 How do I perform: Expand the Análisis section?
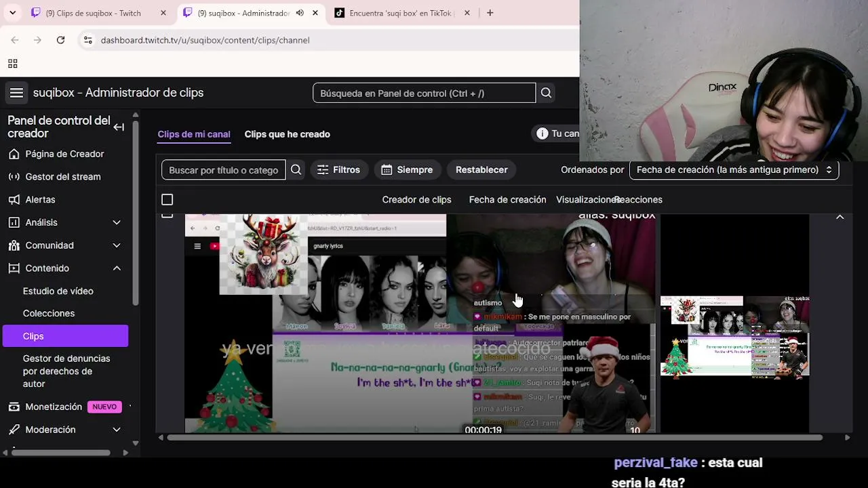coord(65,222)
